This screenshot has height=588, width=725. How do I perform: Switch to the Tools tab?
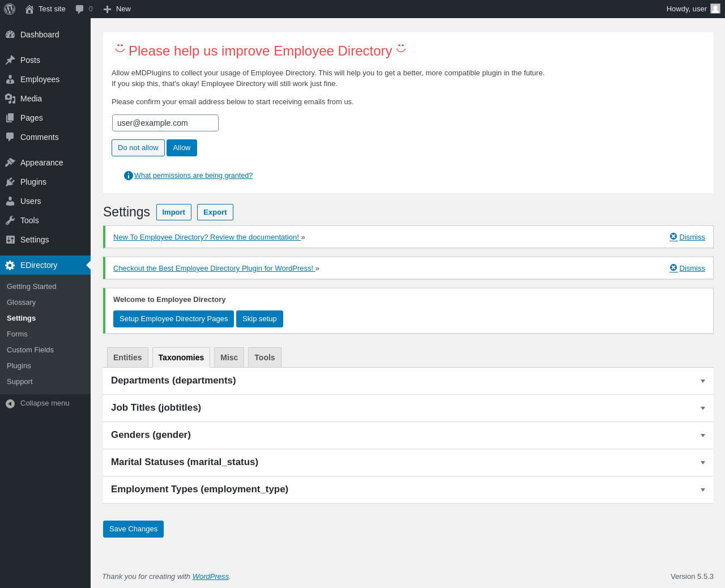(265, 357)
